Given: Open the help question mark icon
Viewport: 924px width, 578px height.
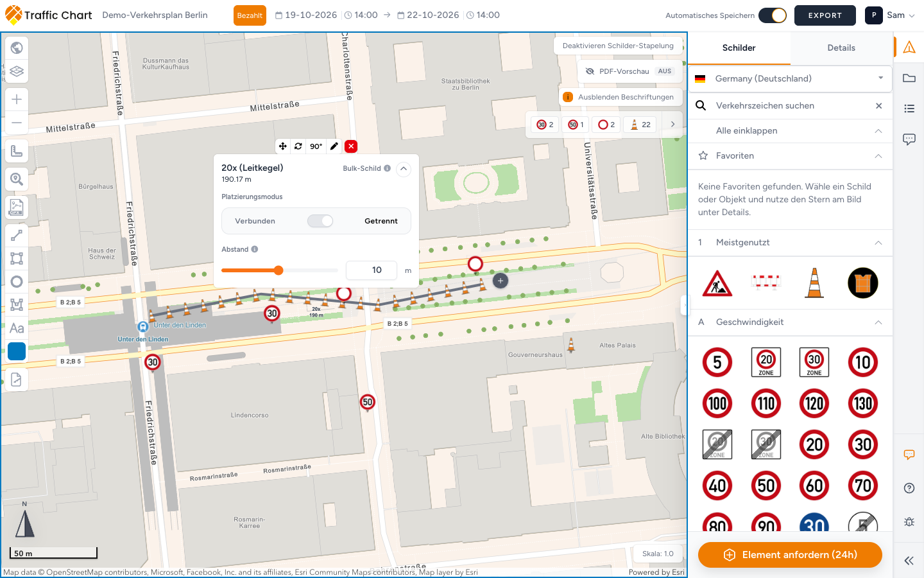Looking at the screenshot, I should tap(909, 488).
